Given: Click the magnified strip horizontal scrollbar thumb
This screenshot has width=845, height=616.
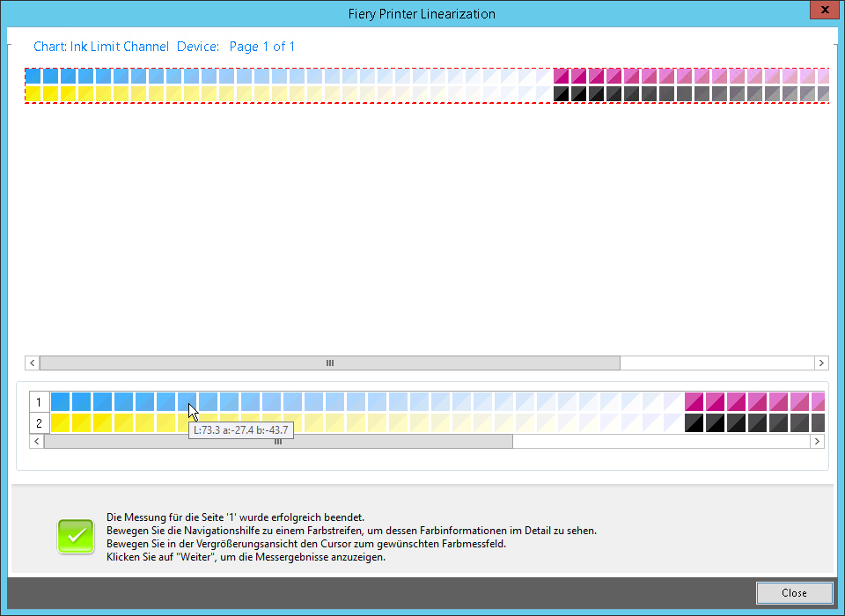Looking at the screenshot, I should tap(278, 442).
